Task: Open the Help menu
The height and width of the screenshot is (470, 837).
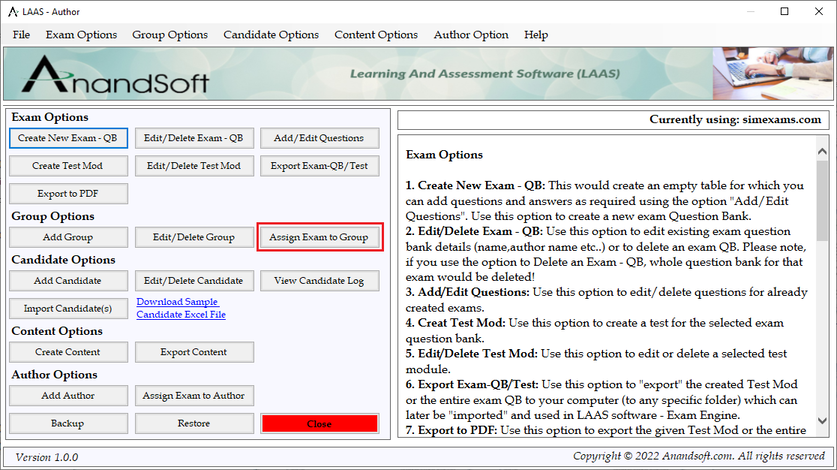Action: click(536, 35)
